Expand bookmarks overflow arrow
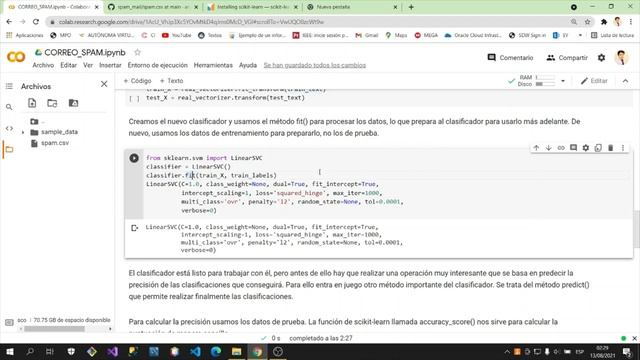The image size is (640, 360). point(580,36)
